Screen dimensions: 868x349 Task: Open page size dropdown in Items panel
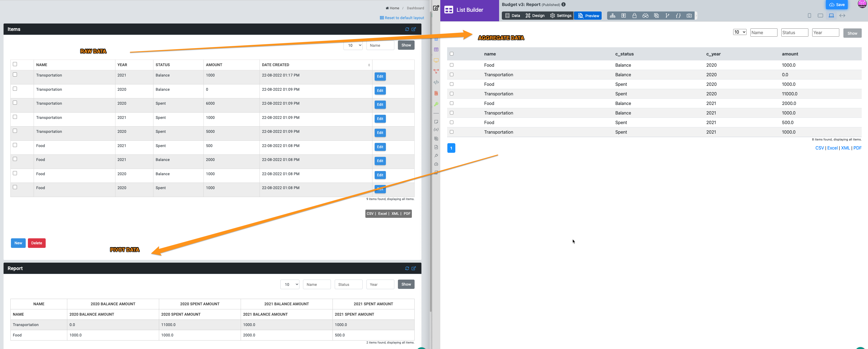353,45
